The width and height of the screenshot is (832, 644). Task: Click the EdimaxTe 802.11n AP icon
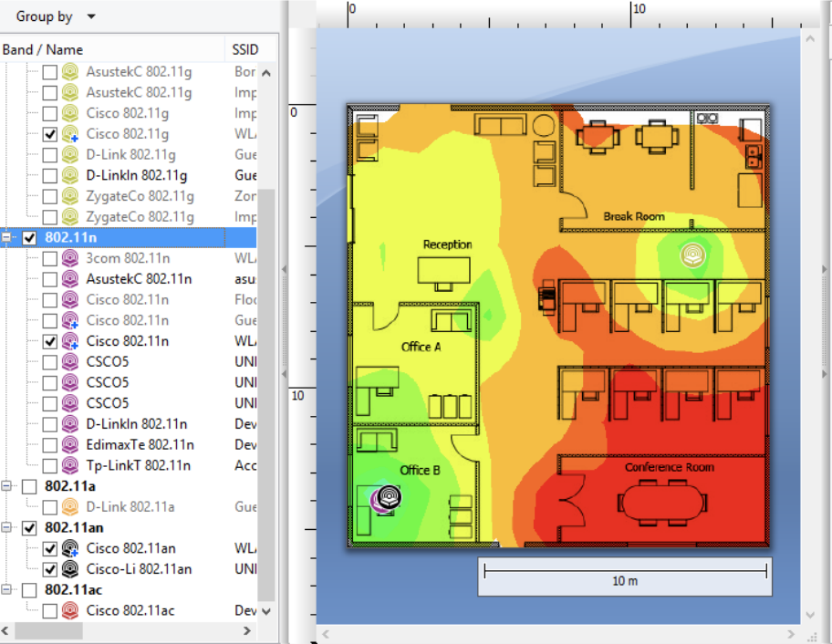pyautogui.click(x=68, y=445)
